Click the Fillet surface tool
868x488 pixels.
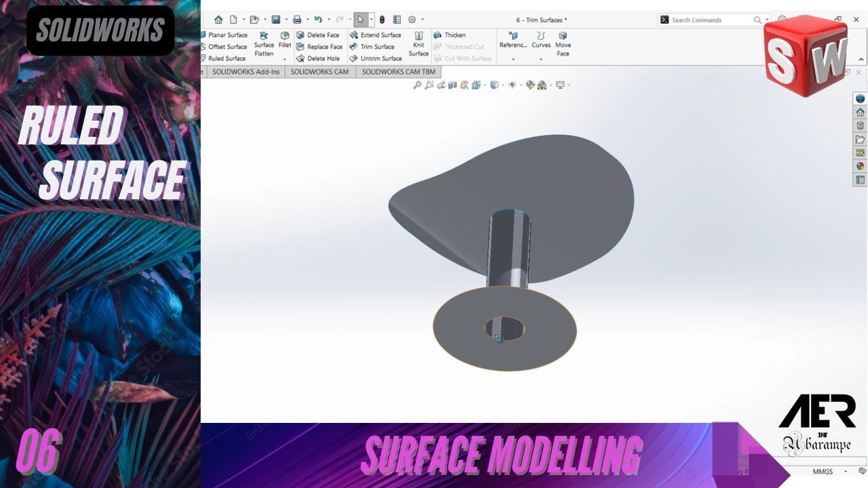[285, 40]
